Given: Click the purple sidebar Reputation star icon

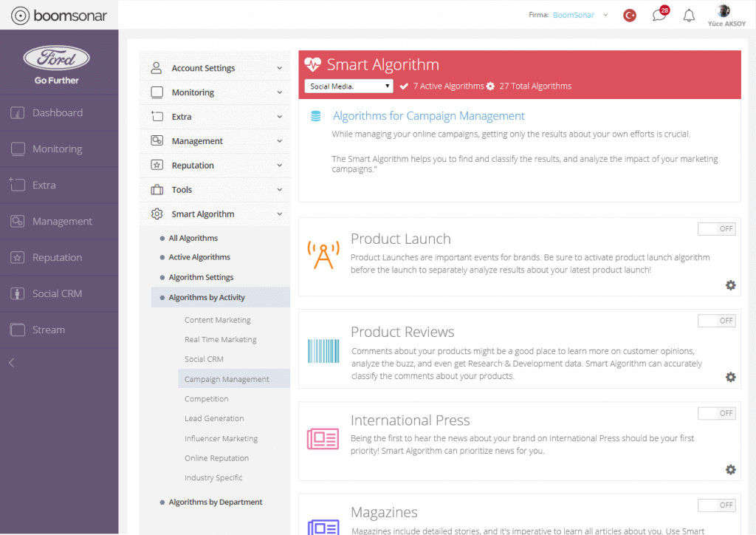Looking at the screenshot, I should pos(18,258).
